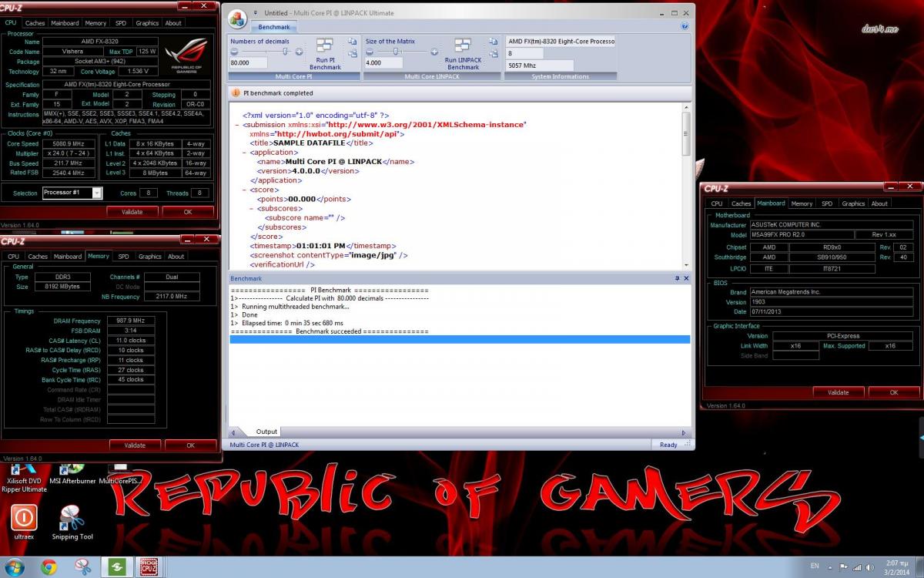Click the lower icon in Multi Core PI group
Image resolution: width=924 pixels, height=578 pixels.
tap(352, 54)
